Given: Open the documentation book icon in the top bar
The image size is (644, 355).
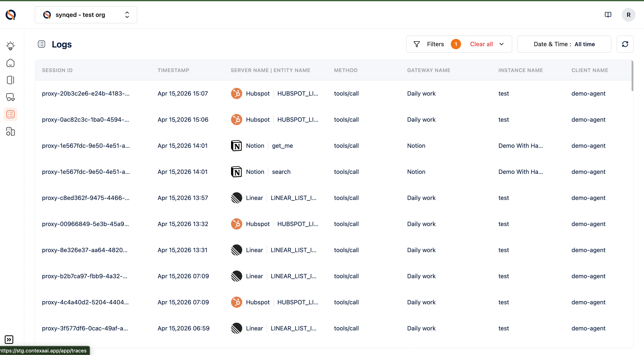Looking at the screenshot, I should pyautogui.click(x=608, y=15).
